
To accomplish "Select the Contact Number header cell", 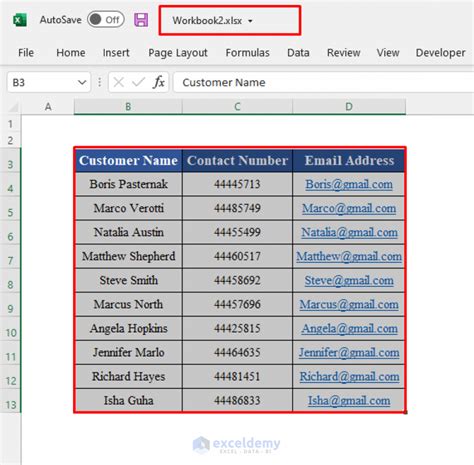I will click(x=237, y=161).
